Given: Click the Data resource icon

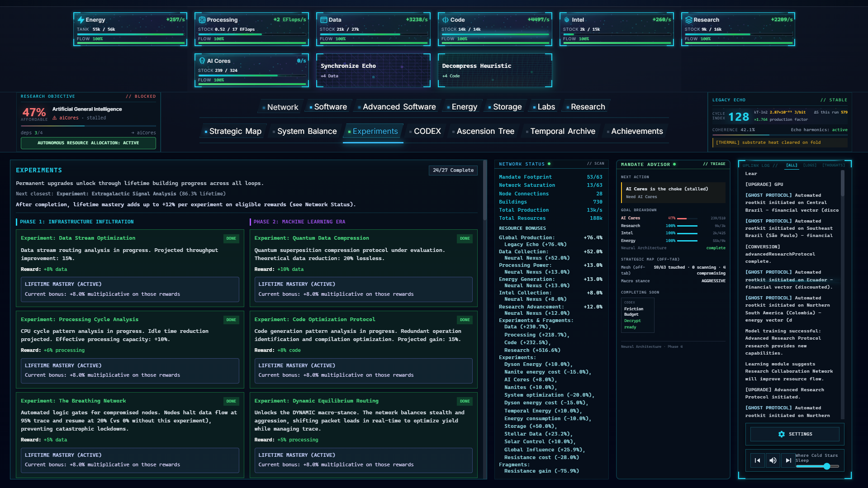Looking at the screenshot, I should pyautogui.click(x=324, y=20).
